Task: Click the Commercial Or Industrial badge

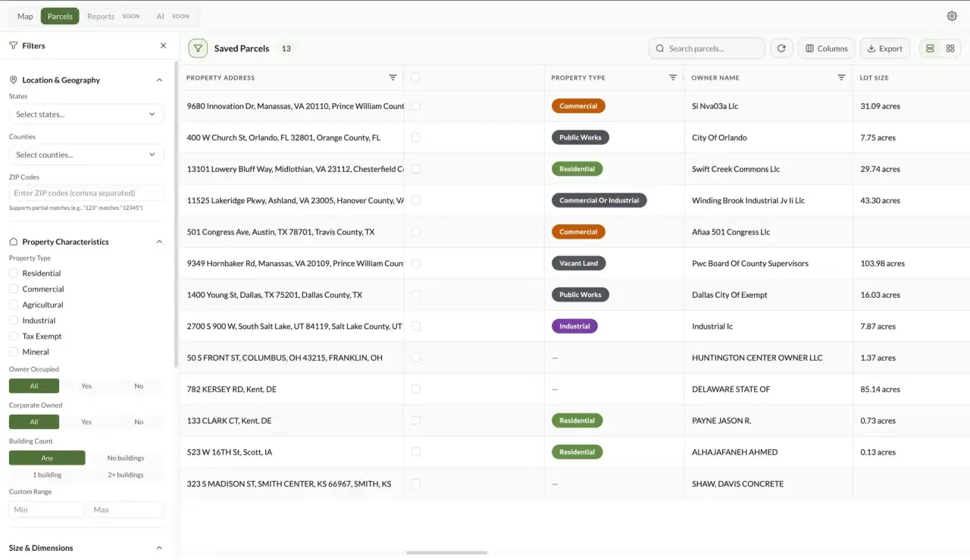Action: [599, 201]
